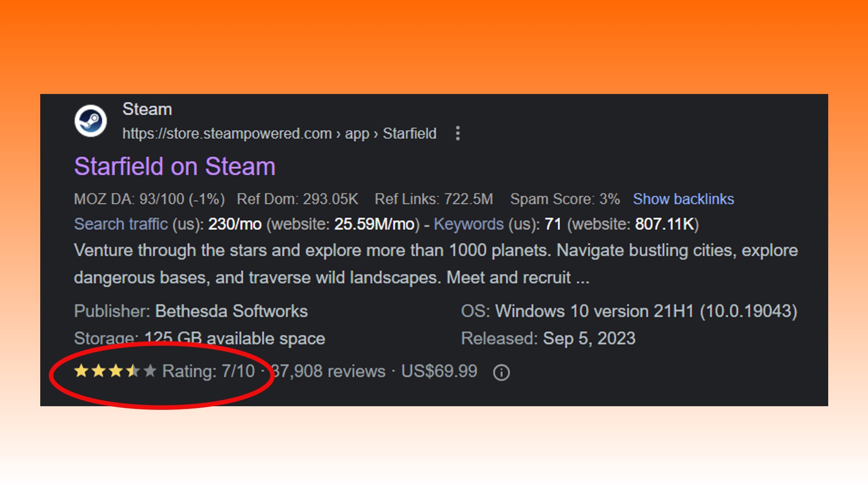Click the '37,908 reviews' text
Screen dimensions: 868x488
tap(328, 371)
